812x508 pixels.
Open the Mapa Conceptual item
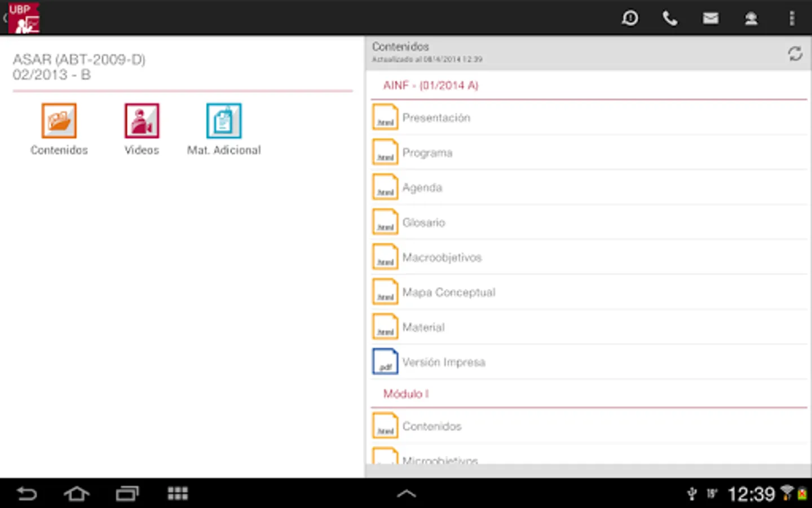coord(589,292)
